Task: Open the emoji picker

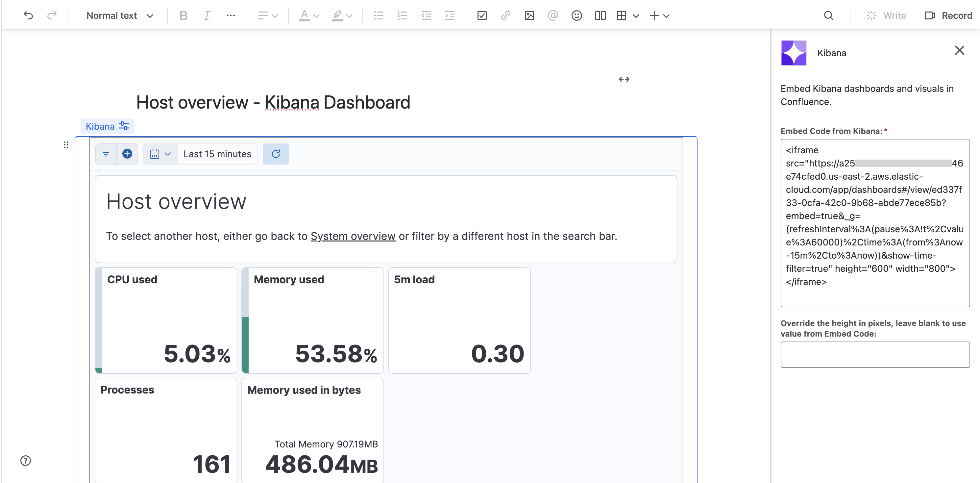Action: point(577,15)
